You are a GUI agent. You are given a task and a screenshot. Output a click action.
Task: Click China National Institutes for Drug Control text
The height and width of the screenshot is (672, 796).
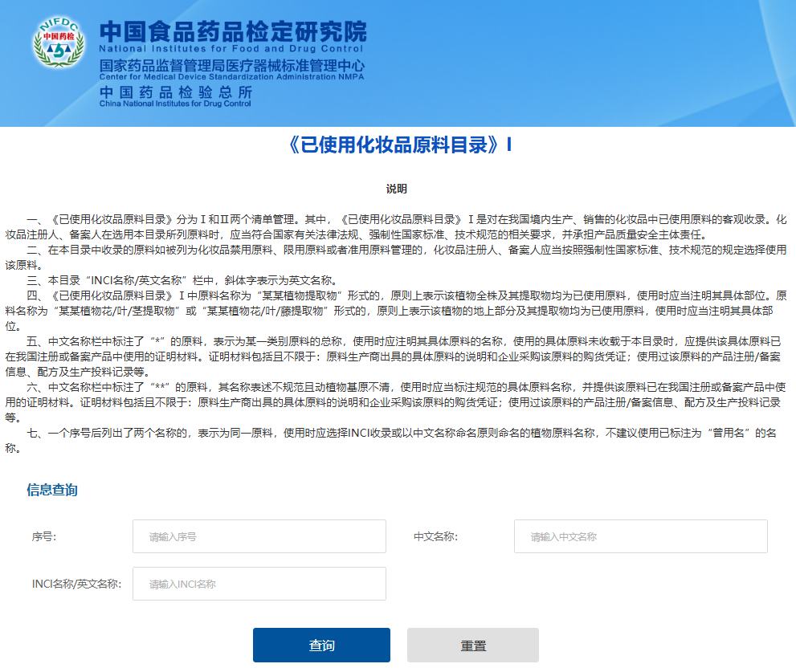[x=175, y=104]
